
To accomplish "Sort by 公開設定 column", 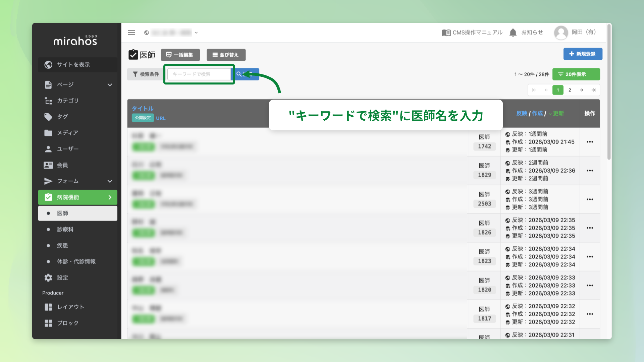I will [x=143, y=118].
